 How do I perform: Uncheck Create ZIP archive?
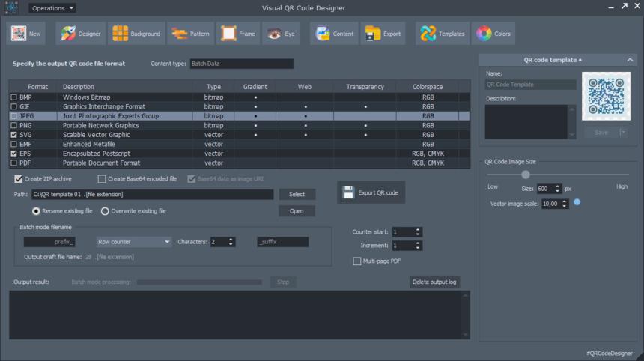pyautogui.click(x=18, y=179)
